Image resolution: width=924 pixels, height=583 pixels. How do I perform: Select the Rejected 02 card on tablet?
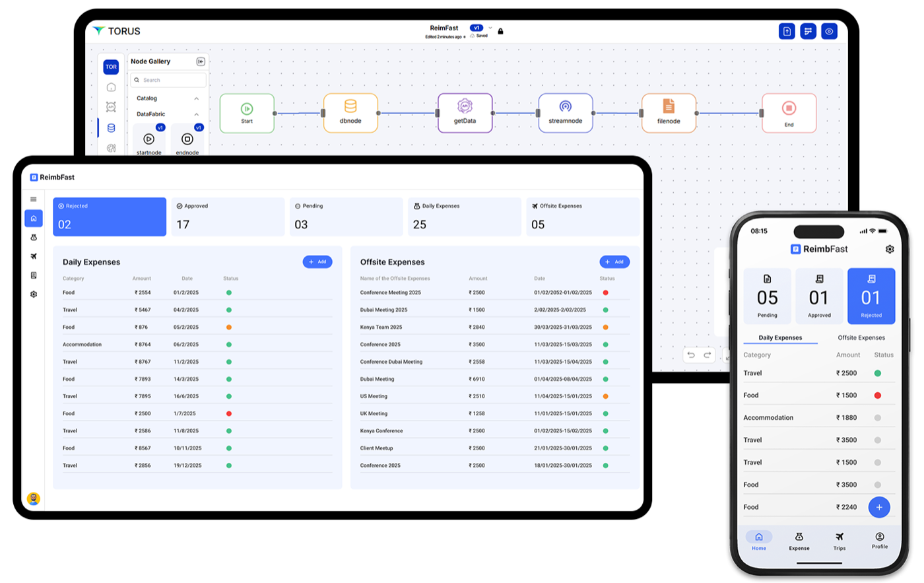click(x=110, y=217)
